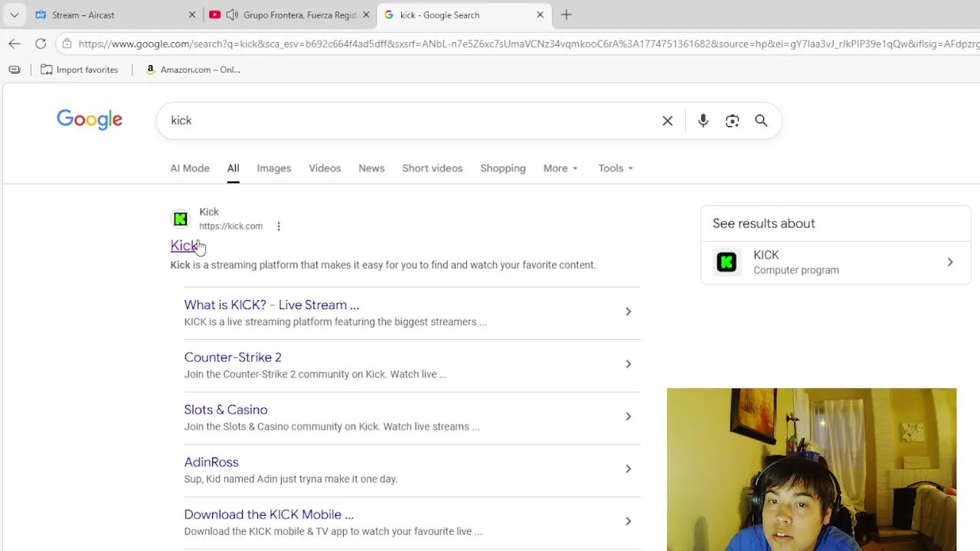Open the Download the KICK Mobile link
Image resolution: width=980 pixels, height=551 pixels.
pyautogui.click(x=269, y=514)
